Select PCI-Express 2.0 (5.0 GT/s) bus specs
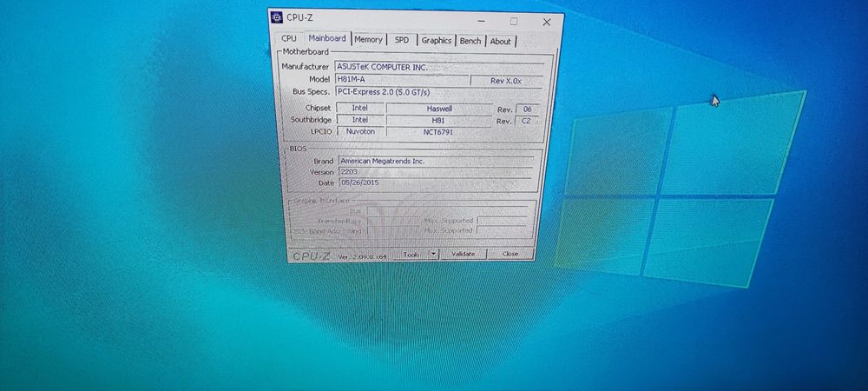The height and width of the screenshot is (391, 868). [x=438, y=92]
